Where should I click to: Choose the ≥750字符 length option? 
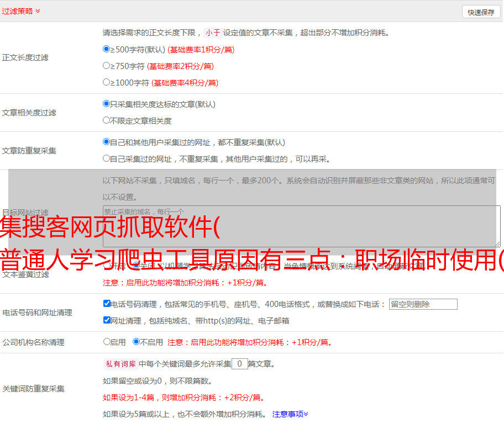click(x=107, y=66)
